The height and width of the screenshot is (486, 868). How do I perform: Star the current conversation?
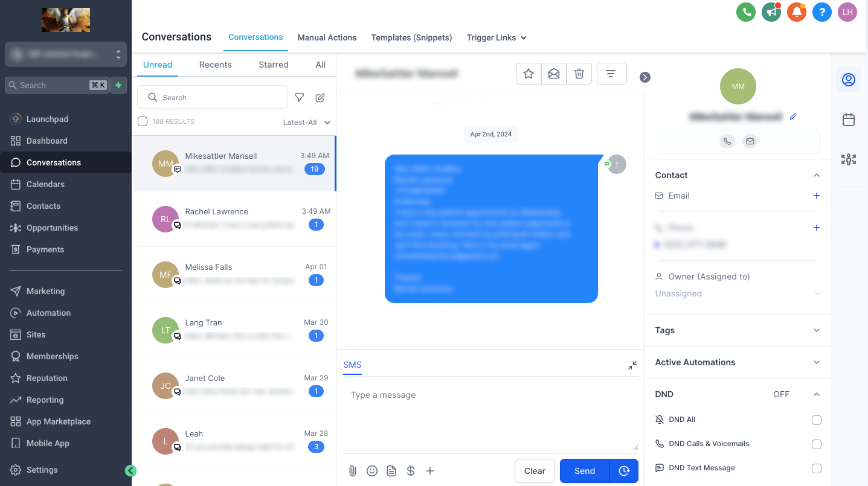pos(529,74)
